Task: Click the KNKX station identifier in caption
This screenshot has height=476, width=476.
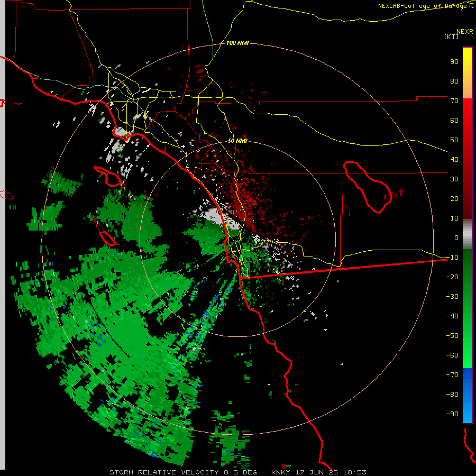Action: [x=280, y=472]
